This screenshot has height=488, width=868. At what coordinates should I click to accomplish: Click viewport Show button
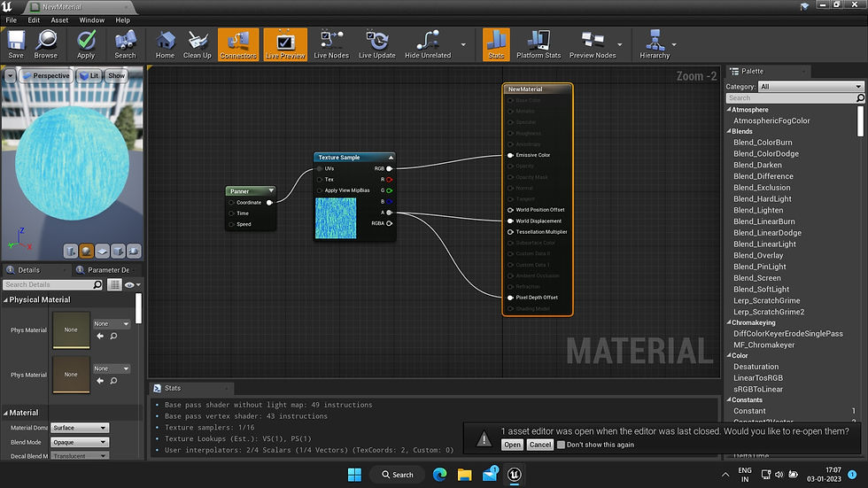pyautogui.click(x=116, y=76)
